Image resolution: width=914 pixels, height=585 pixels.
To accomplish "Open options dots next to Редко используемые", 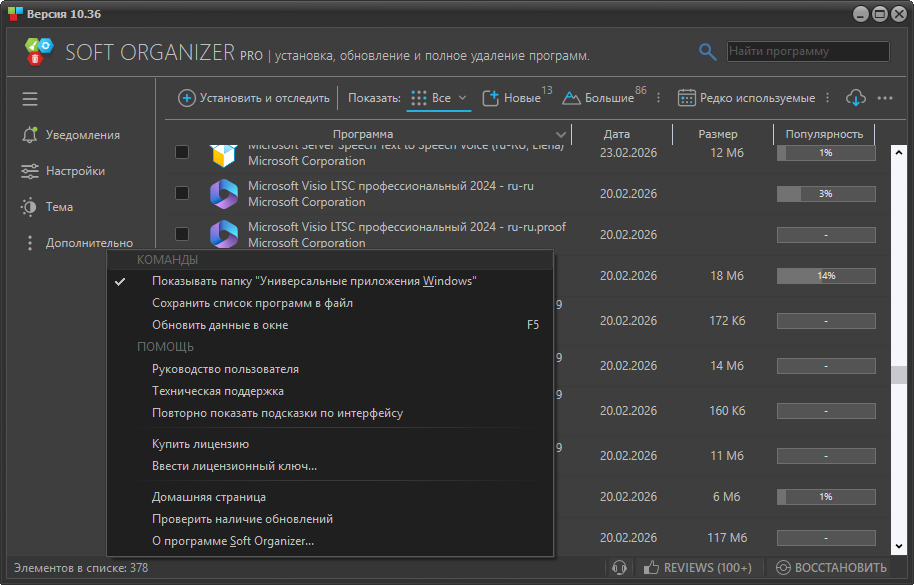I will point(828,98).
